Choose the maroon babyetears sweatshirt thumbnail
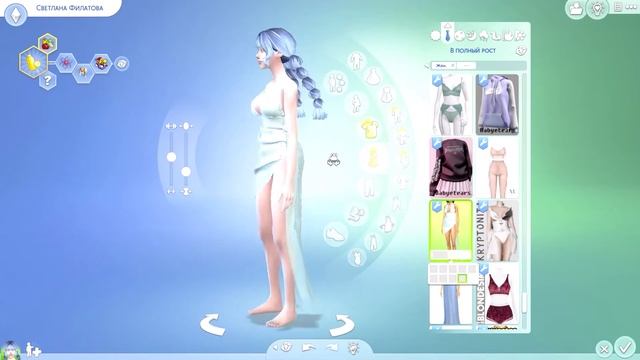The height and width of the screenshot is (360, 640). 451,167
